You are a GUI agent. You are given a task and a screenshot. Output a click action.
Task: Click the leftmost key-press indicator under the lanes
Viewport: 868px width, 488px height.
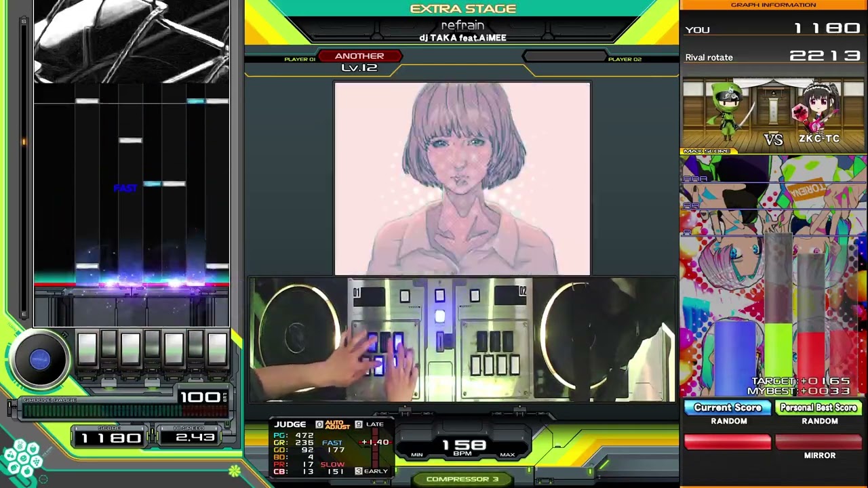[87, 349]
